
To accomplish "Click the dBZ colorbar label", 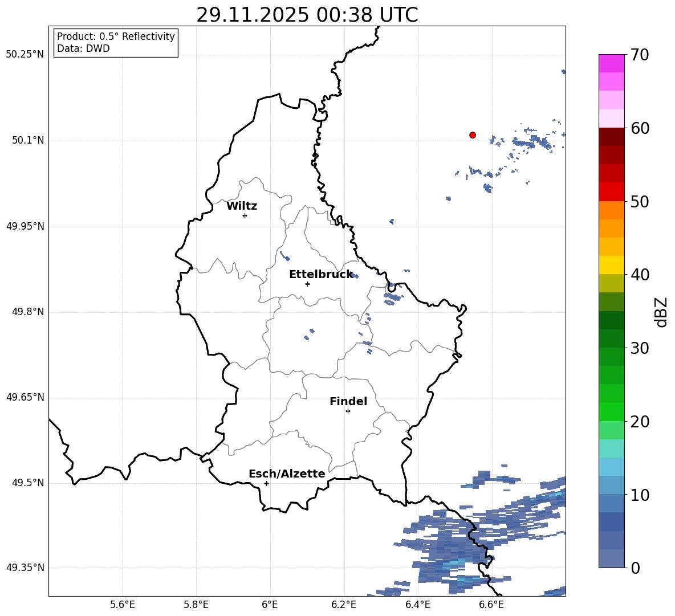I will 660,312.
